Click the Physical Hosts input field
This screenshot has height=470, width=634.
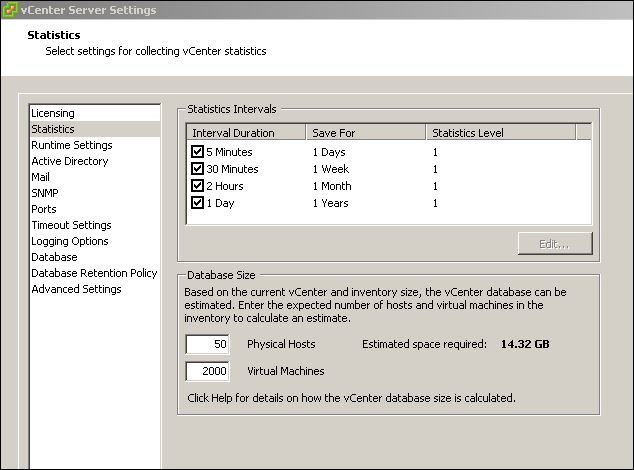pos(208,344)
